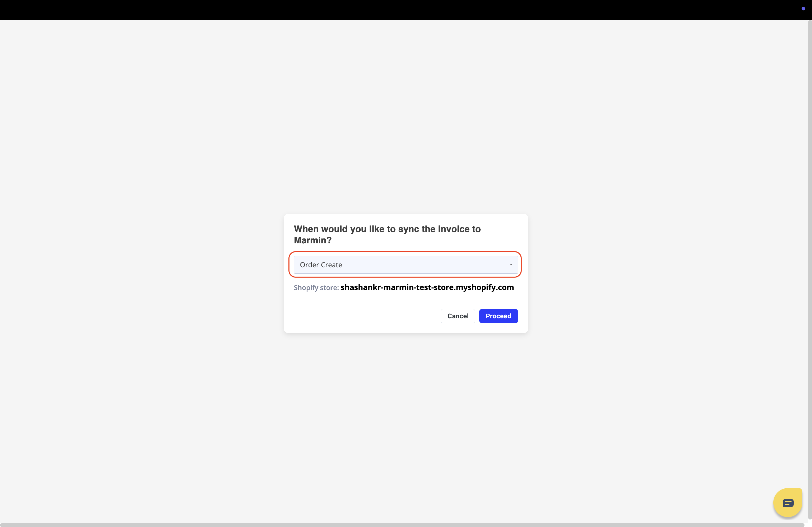
Task: Click the horizontal scrollbar at the bottom
Action: tap(403, 525)
